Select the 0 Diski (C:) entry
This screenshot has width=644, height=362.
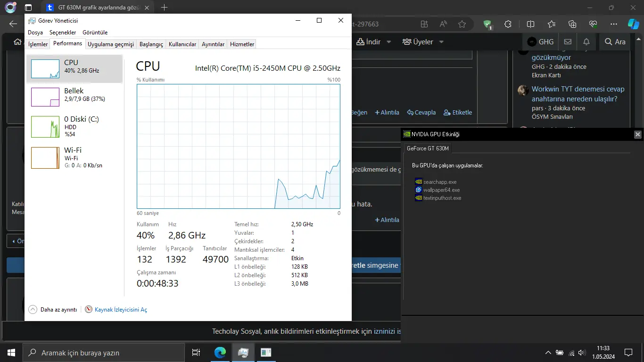point(74,126)
